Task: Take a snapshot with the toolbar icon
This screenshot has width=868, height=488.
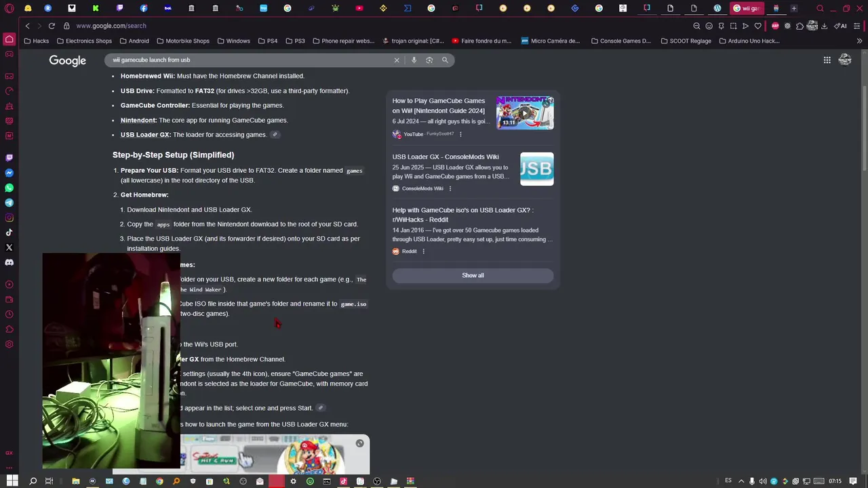Action: (x=733, y=26)
